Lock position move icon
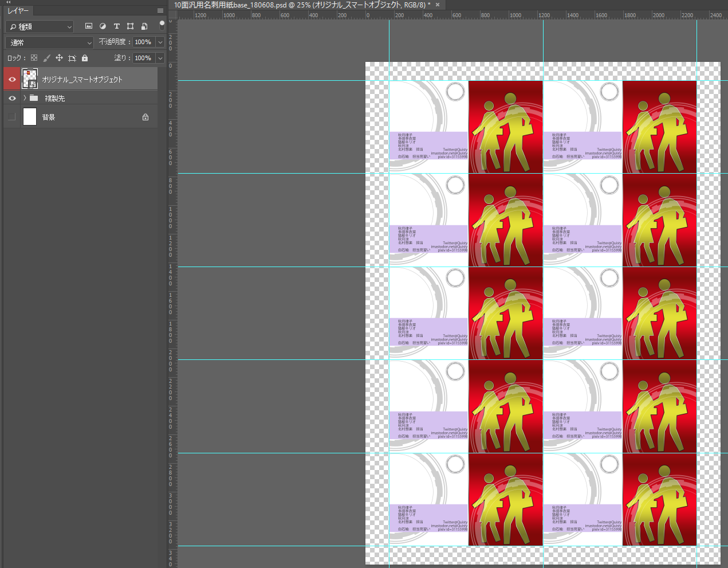Viewport: 728px width, 568px height. click(59, 58)
